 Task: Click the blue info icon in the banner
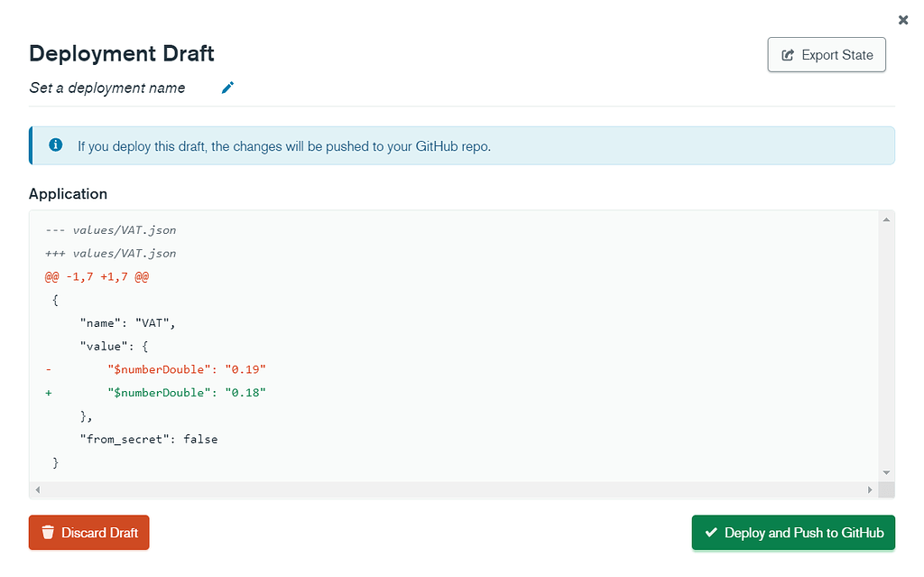56,144
